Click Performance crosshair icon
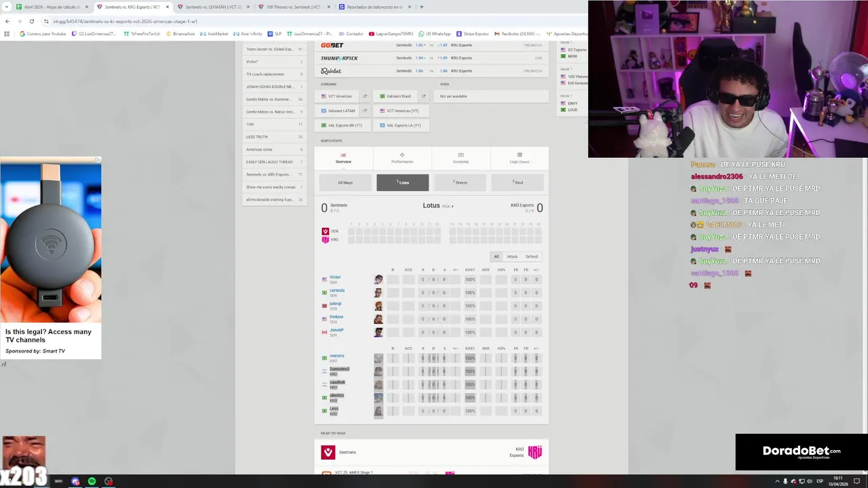 point(402,155)
